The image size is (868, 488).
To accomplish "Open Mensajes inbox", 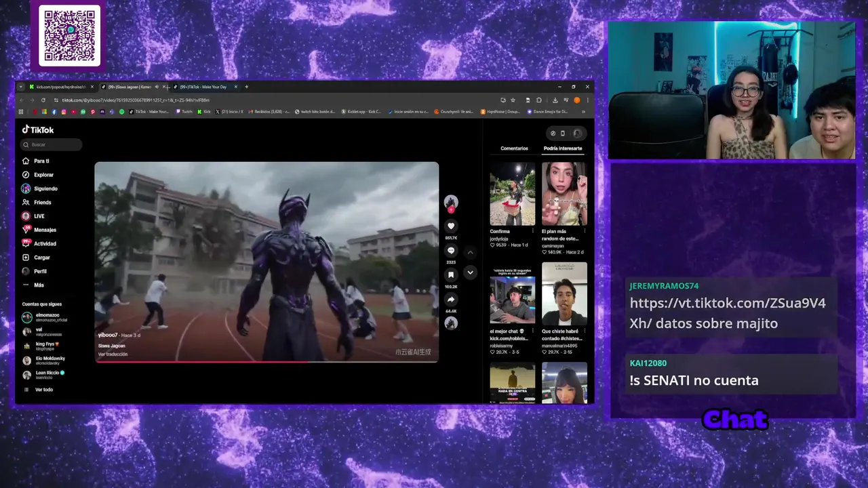I will point(39,230).
